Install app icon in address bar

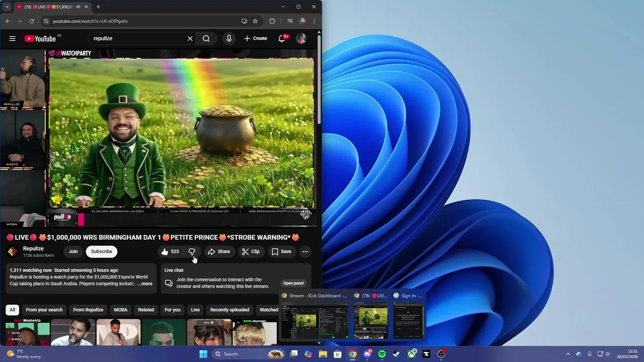244,21
